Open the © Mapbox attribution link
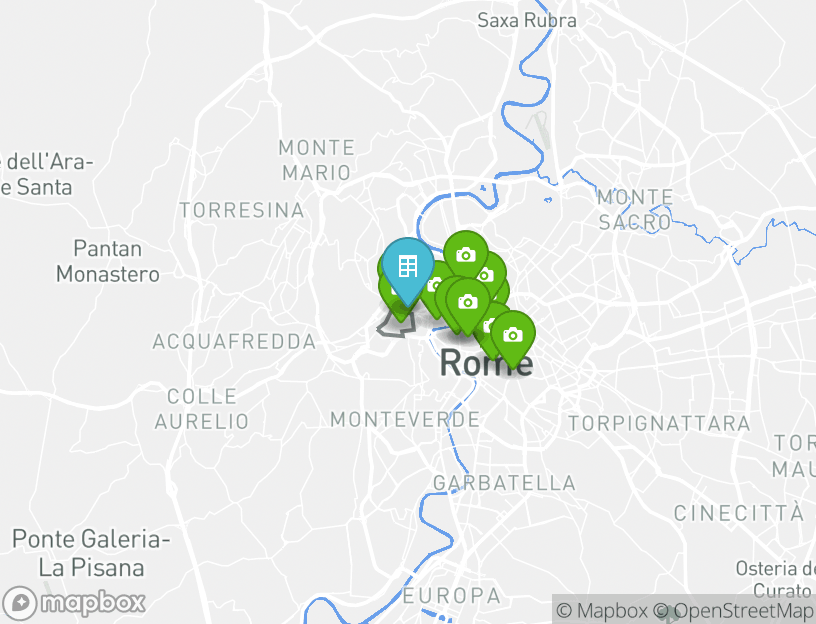 [x=602, y=610]
